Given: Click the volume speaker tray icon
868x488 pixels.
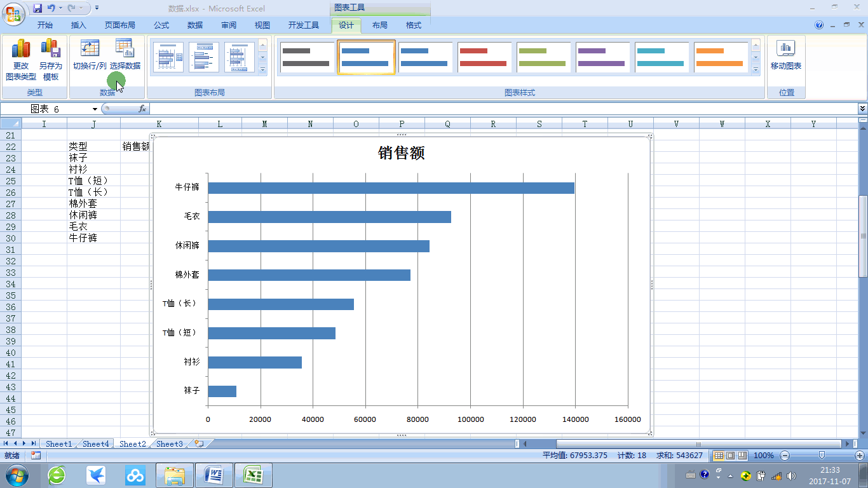Looking at the screenshot, I should pyautogui.click(x=791, y=475).
